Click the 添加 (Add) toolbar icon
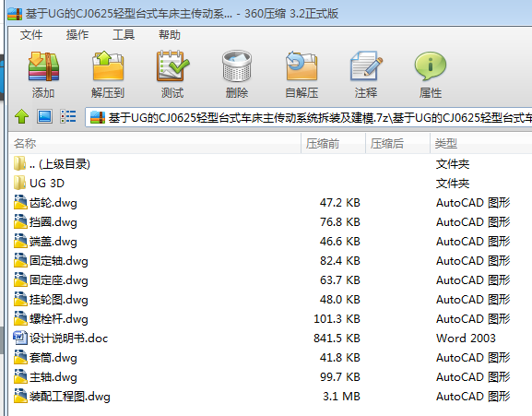Viewport: 532px width, 416px height. coord(43,66)
